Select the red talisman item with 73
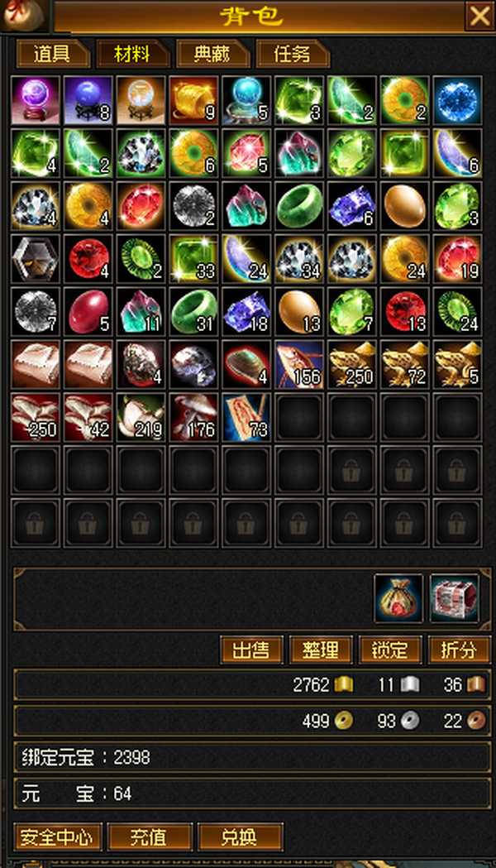Screen dimensions: 496x868 click(x=246, y=417)
